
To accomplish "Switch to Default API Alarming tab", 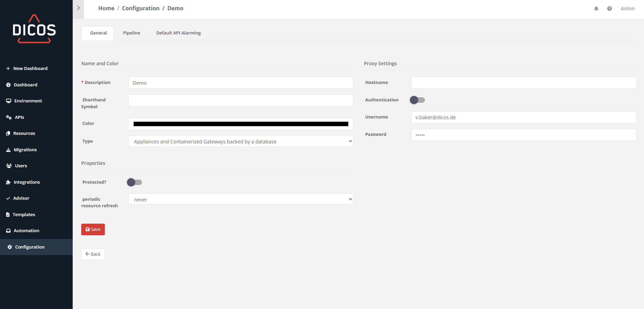I will [178, 33].
